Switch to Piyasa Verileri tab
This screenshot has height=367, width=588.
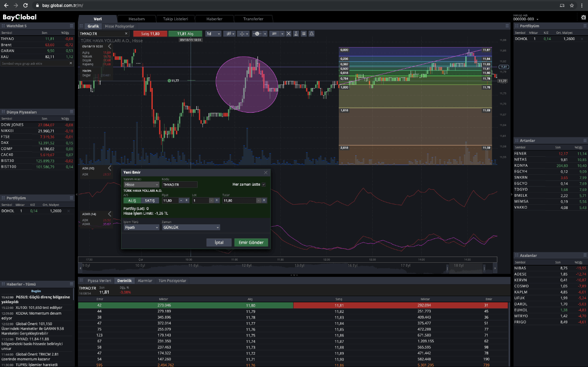(99, 280)
